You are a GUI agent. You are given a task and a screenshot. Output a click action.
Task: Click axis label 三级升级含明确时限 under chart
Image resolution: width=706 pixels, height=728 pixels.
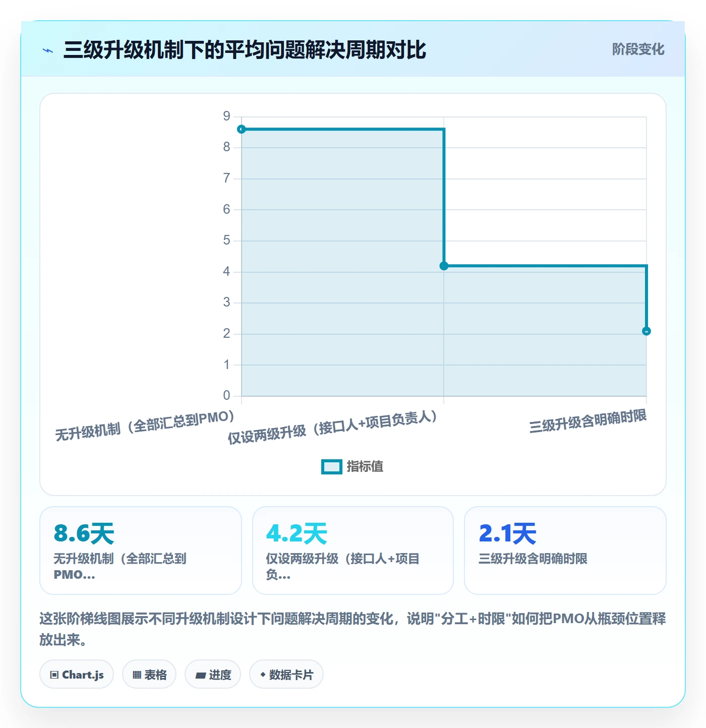pyautogui.click(x=587, y=421)
